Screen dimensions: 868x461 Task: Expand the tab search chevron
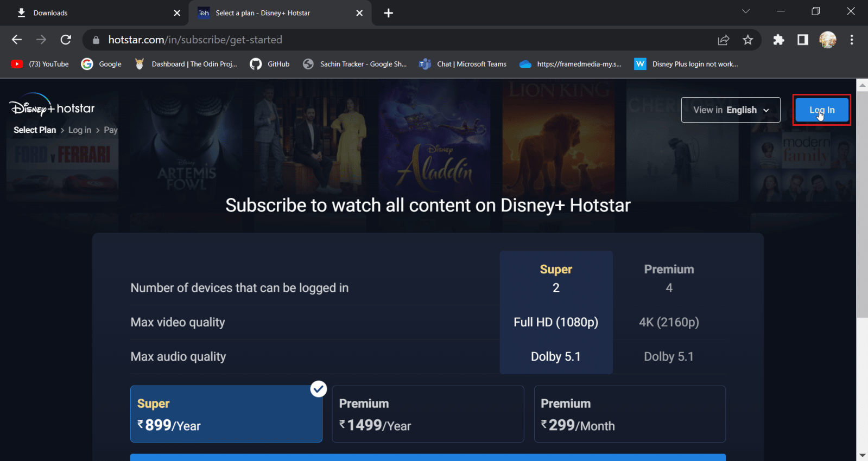coord(746,11)
